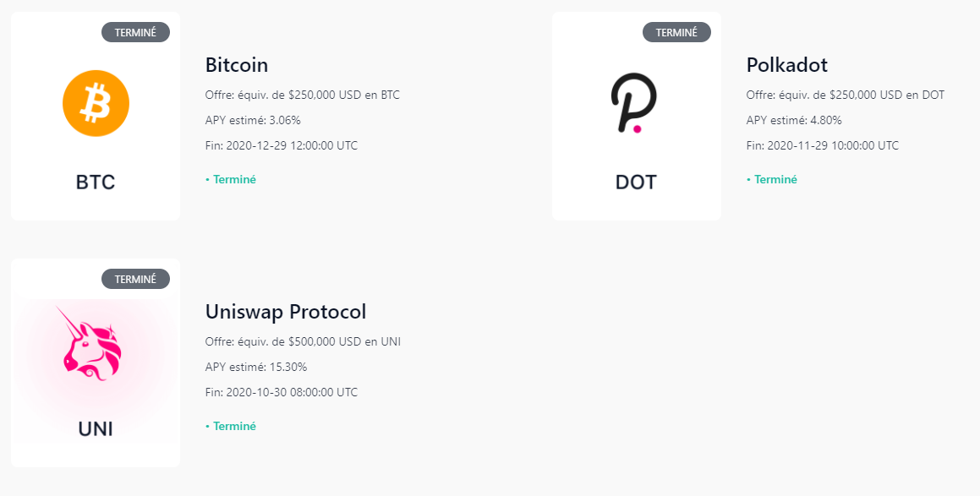Click the orange Bitcoin logo icon

pyautogui.click(x=96, y=103)
